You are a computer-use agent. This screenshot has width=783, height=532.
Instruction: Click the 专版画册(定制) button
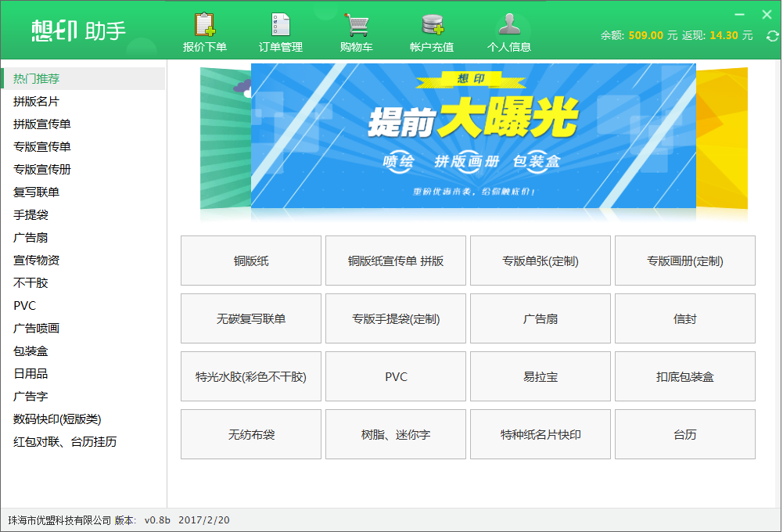click(685, 261)
